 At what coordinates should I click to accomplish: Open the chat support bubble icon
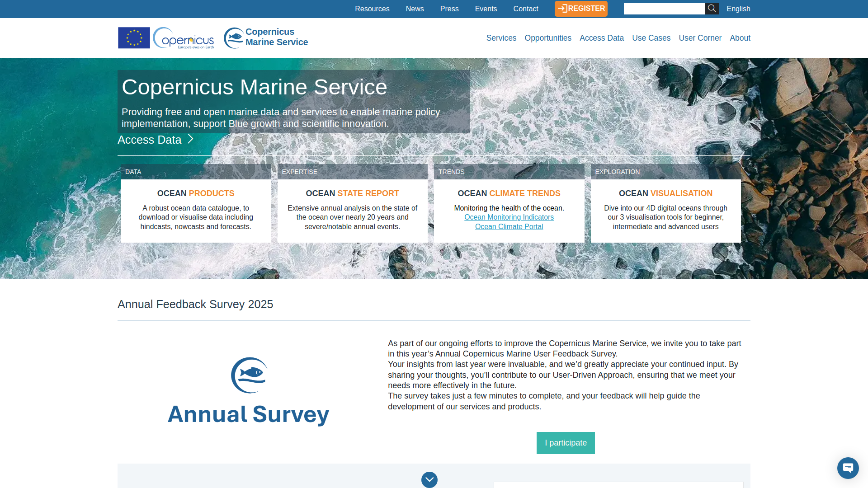point(848,468)
